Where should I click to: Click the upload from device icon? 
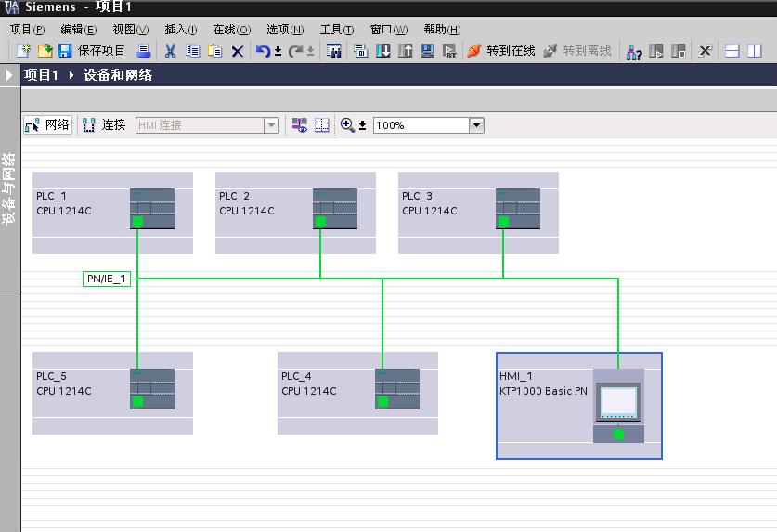pyautogui.click(x=406, y=50)
